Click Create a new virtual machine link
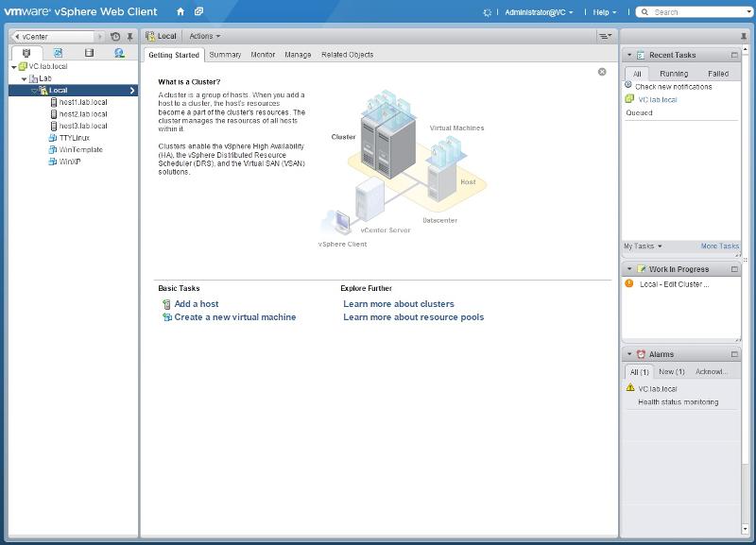This screenshot has height=545, width=756. [x=235, y=317]
